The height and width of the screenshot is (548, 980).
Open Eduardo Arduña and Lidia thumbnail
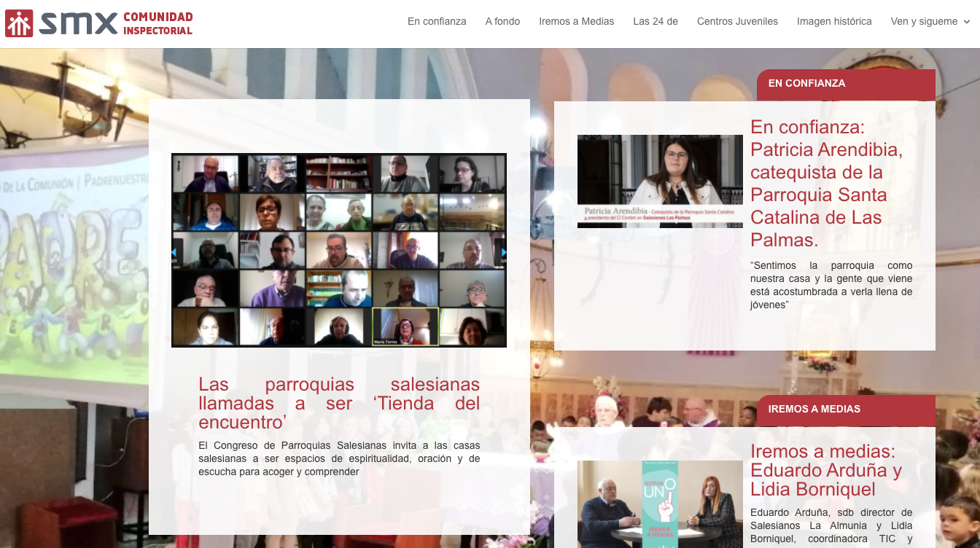point(660,504)
